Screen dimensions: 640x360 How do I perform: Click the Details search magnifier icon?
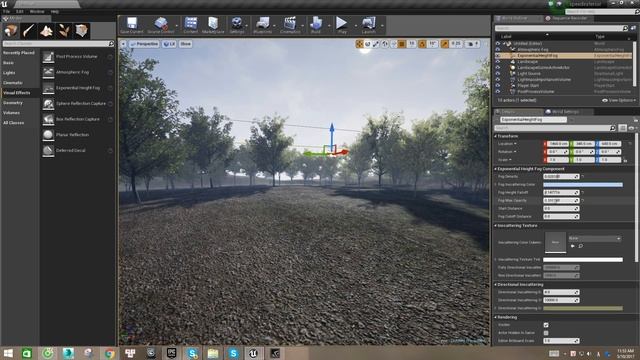point(612,128)
